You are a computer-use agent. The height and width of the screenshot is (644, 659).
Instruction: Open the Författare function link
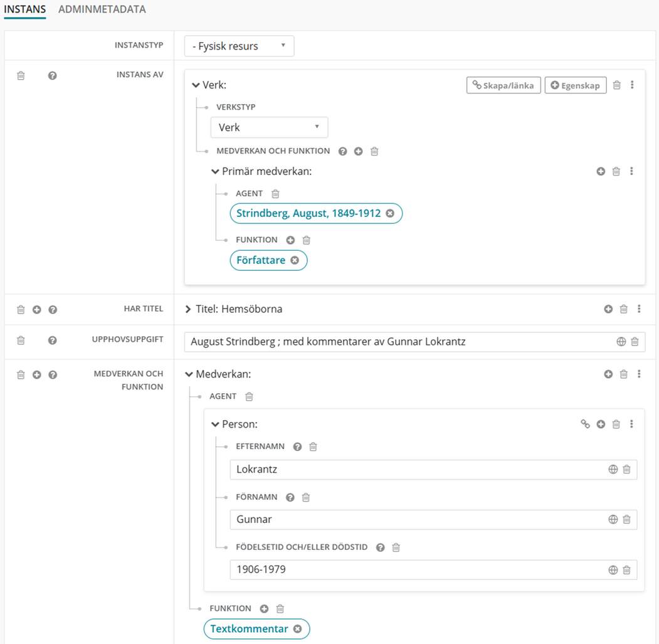click(x=261, y=260)
